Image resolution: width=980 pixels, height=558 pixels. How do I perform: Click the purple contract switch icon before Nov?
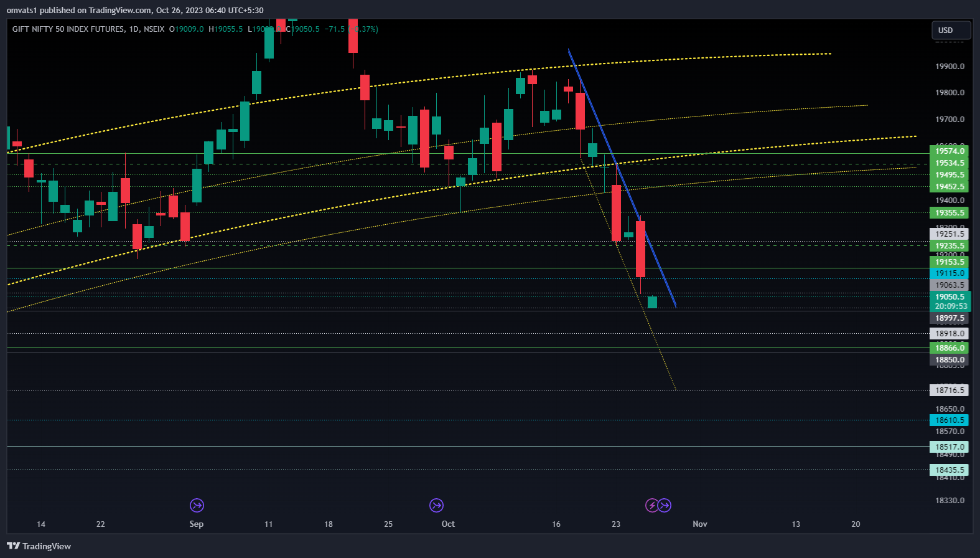click(665, 505)
